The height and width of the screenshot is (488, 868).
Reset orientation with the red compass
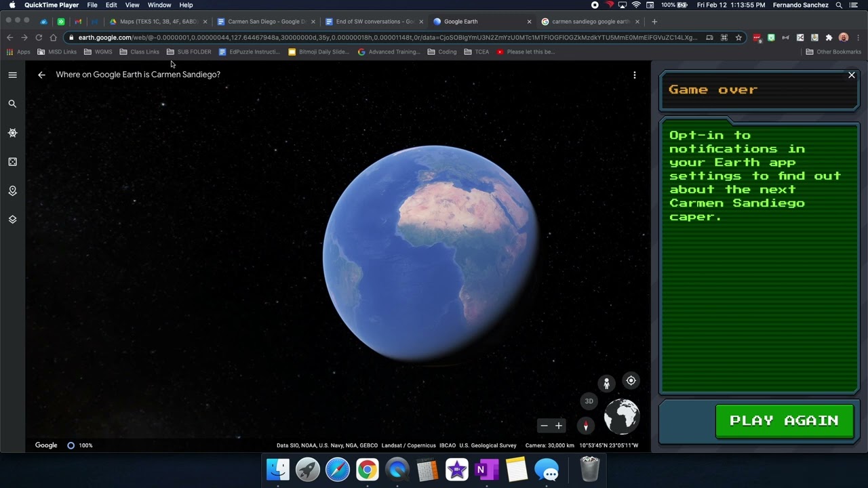pyautogui.click(x=586, y=426)
